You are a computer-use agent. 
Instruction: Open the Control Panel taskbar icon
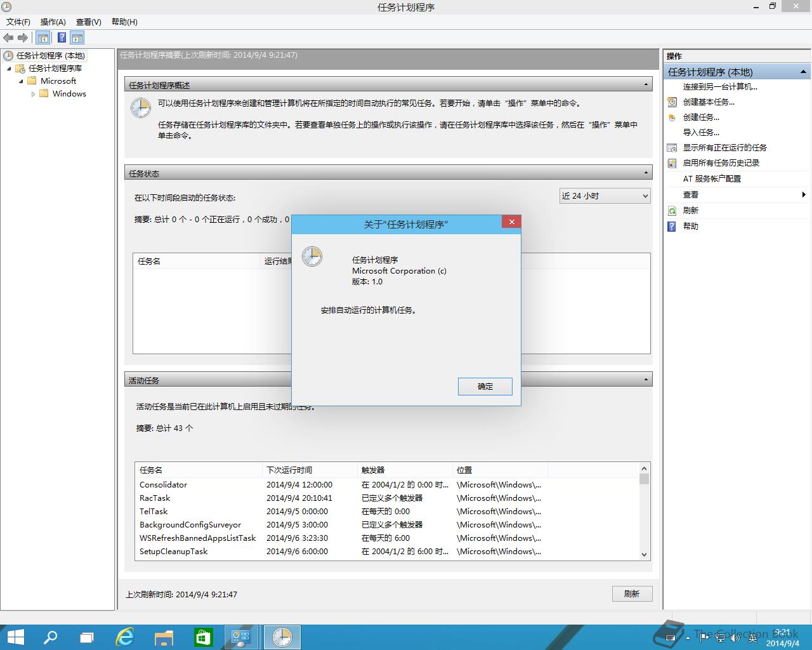tap(242, 637)
